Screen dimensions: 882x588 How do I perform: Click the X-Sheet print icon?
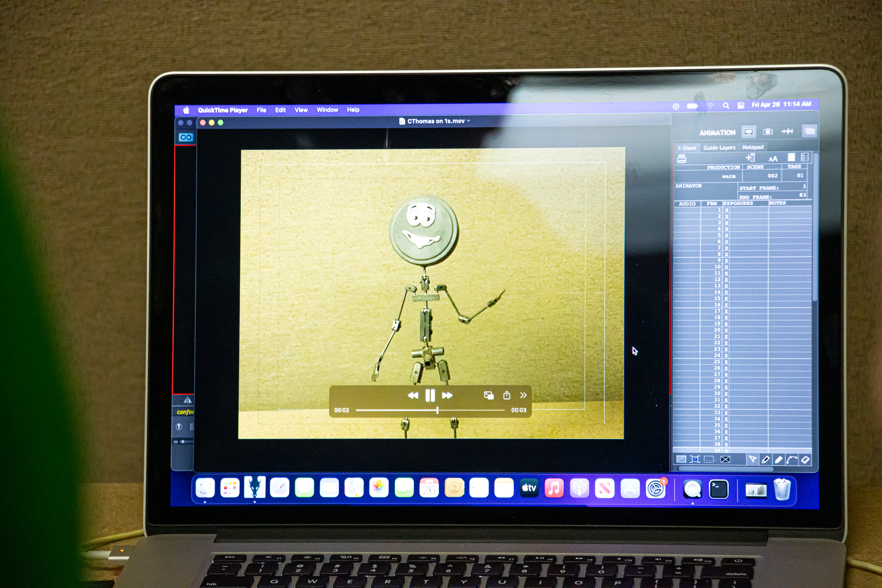(681, 159)
